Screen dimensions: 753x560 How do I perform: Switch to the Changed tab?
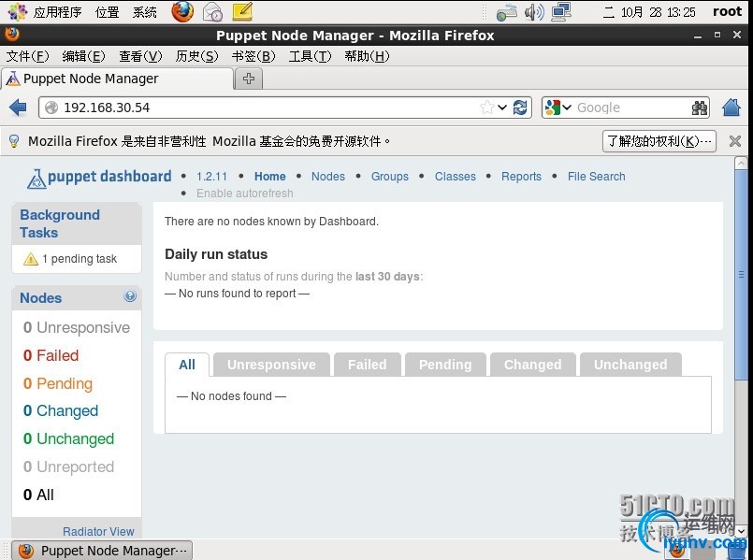coord(532,365)
